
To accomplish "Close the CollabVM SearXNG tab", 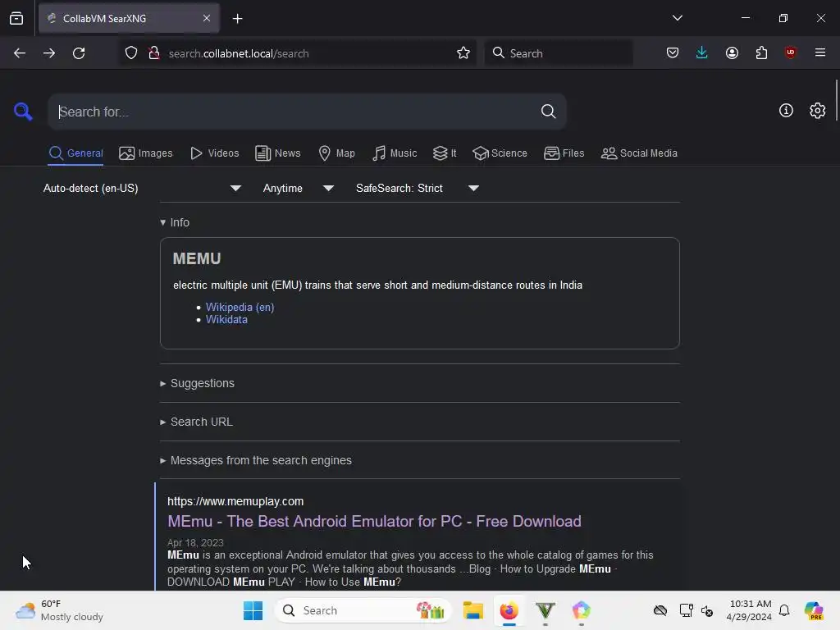I will tap(207, 18).
